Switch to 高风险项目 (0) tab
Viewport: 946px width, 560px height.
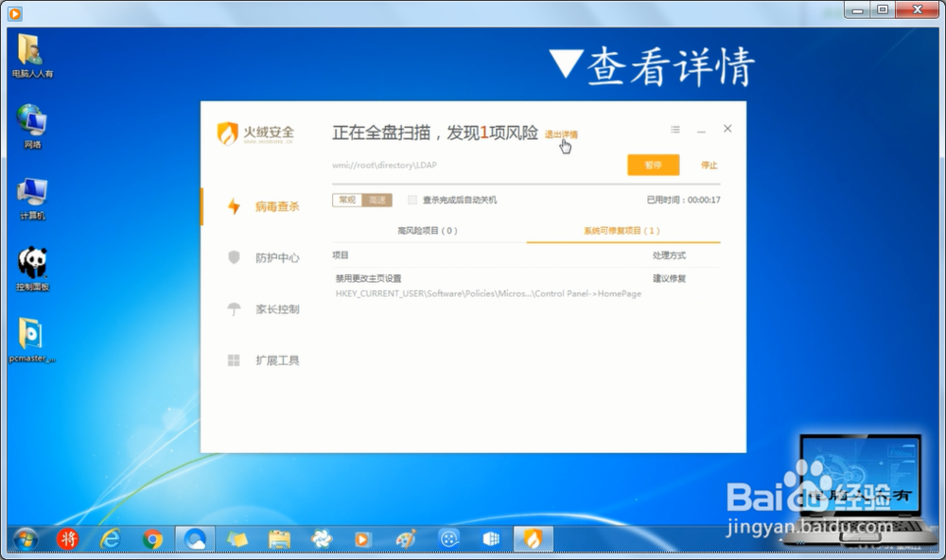tap(428, 231)
